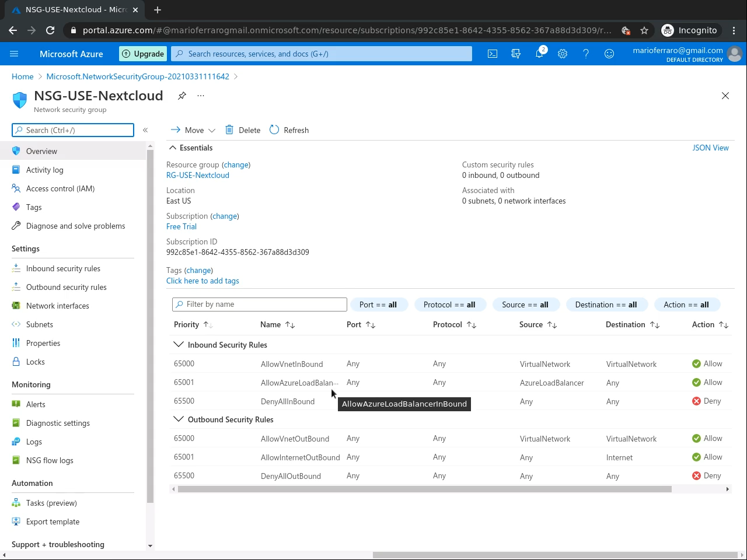Sort rules by the Source column

pyautogui.click(x=538, y=325)
